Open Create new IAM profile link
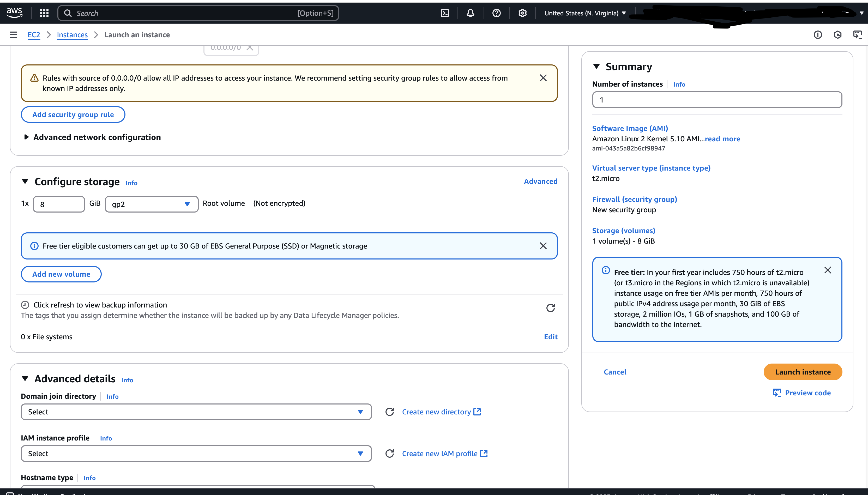Screen dimensions: 868x495 tap(445, 454)
